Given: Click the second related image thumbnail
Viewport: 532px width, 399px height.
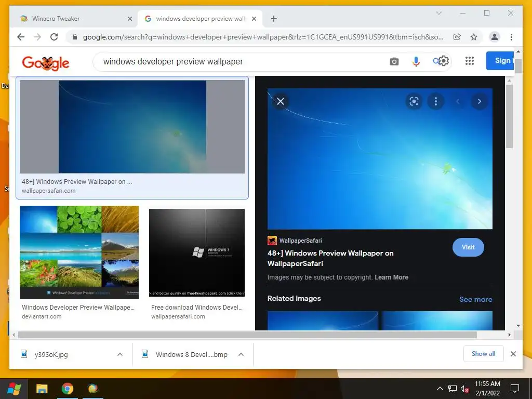Looking at the screenshot, I should pos(437,321).
